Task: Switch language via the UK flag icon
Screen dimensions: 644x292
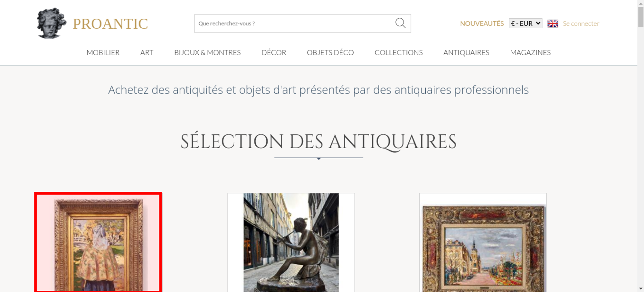Action: click(553, 23)
